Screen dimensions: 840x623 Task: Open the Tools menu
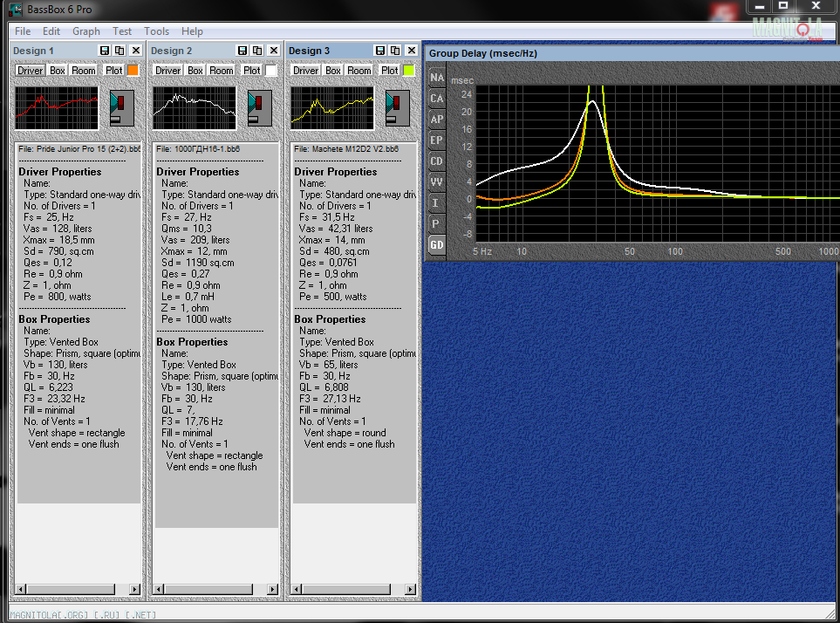tap(157, 31)
